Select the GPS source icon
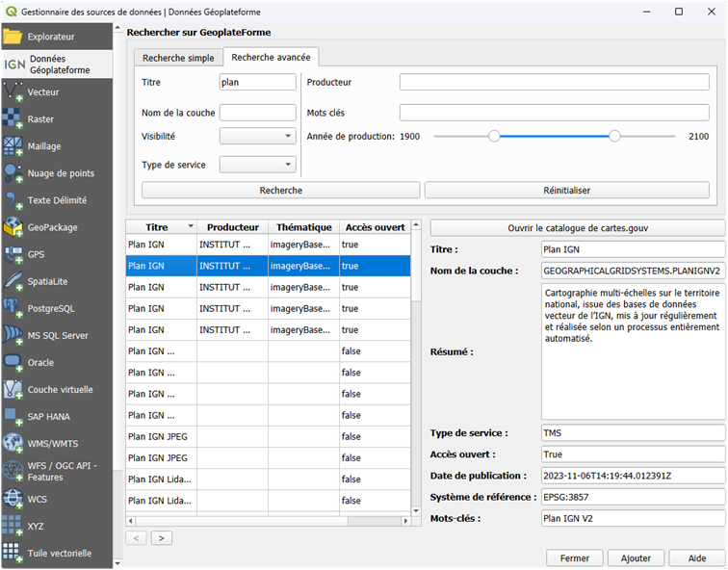Image resolution: width=728 pixels, height=570 pixels. (13, 254)
